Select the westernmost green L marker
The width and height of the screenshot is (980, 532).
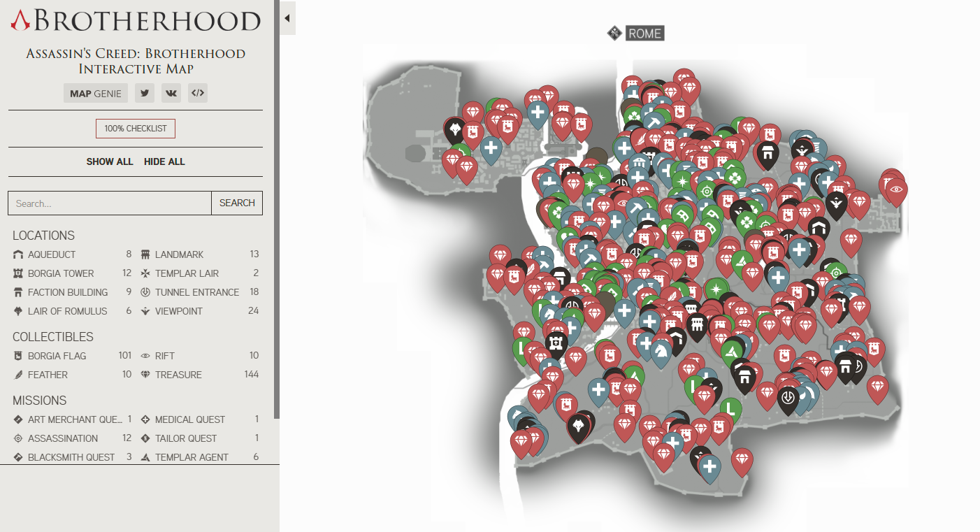(x=523, y=348)
